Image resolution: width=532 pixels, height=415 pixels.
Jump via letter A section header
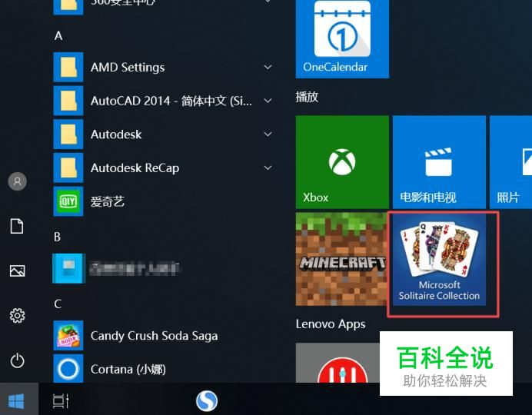(x=58, y=35)
